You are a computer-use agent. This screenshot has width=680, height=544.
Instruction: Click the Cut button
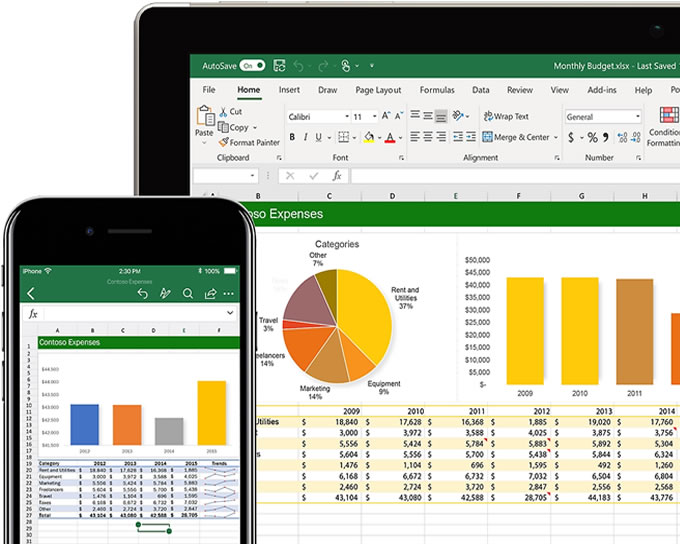231,111
